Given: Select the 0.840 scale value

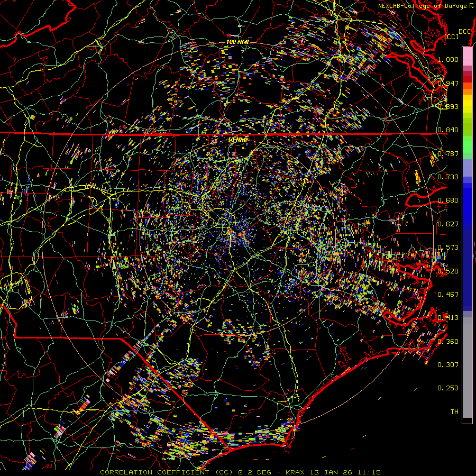Looking at the screenshot, I should (x=448, y=130).
